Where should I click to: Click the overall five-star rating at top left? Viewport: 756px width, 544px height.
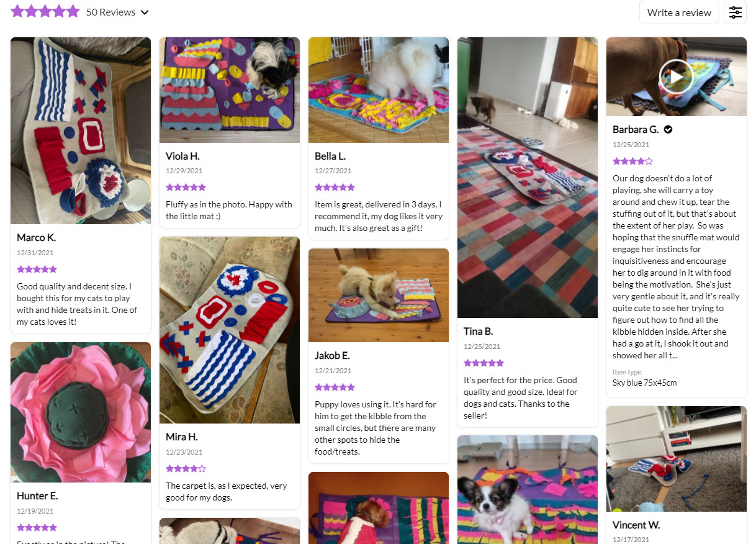tap(45, 11)
